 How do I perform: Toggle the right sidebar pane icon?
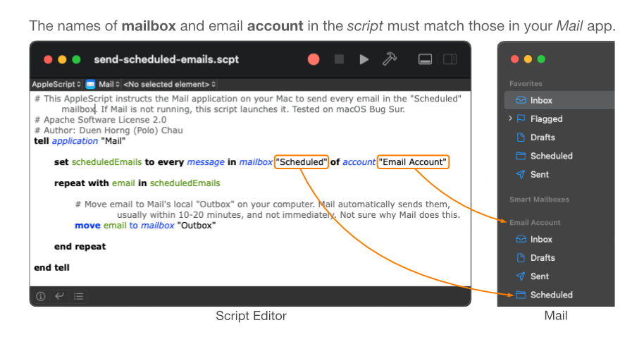(450, 60)
